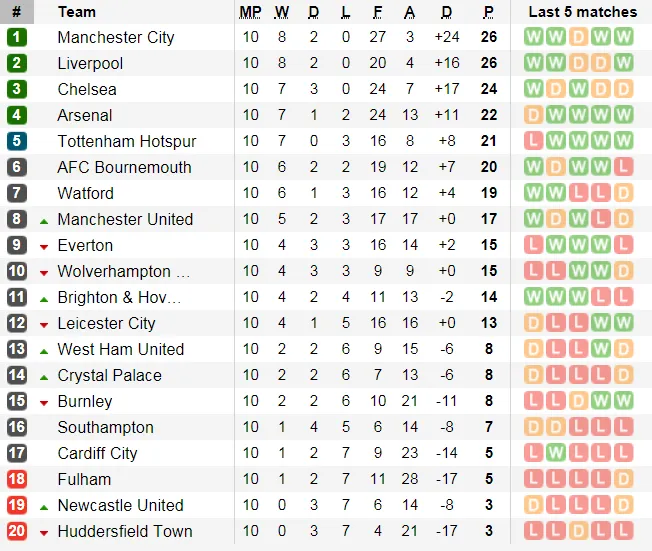
Task: Click Manchester City's most recent W result
Action: pos(624,37)
